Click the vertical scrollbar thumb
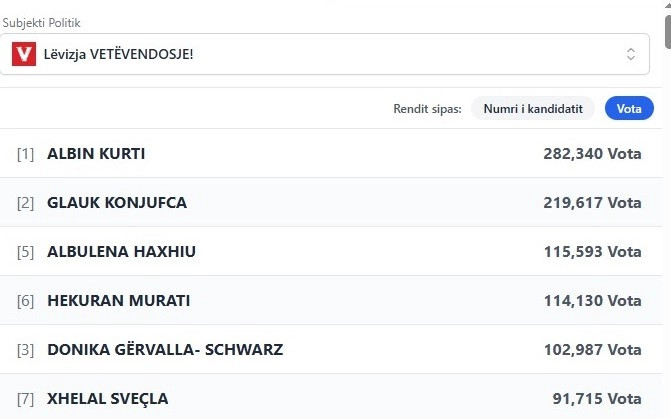 666,30
